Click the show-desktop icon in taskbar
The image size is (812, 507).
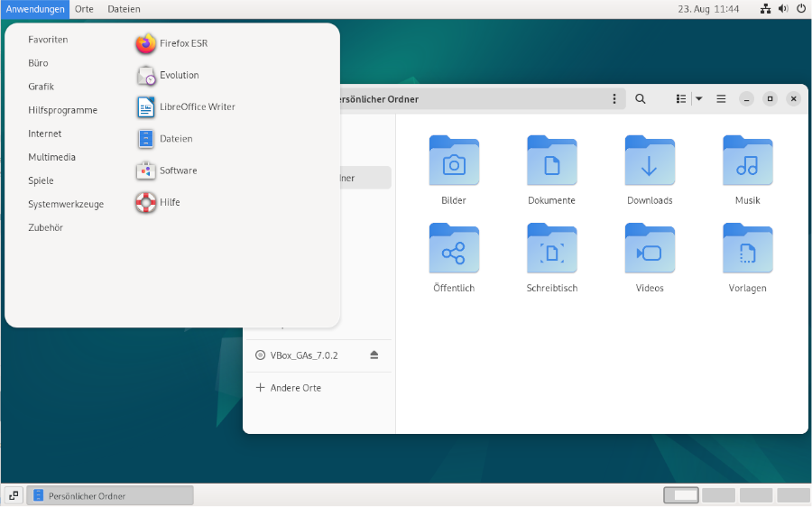pyautogui.click(x=14, y=495)
